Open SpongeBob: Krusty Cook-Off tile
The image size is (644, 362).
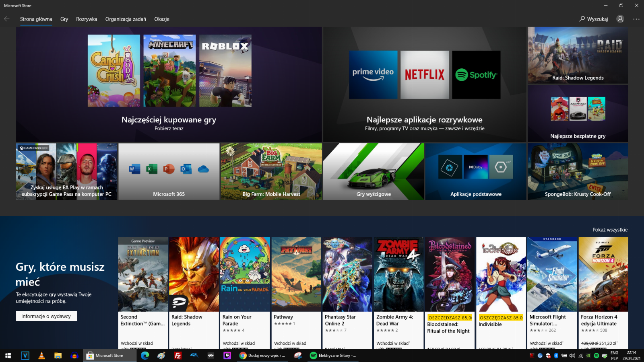[x=578, y=172]
